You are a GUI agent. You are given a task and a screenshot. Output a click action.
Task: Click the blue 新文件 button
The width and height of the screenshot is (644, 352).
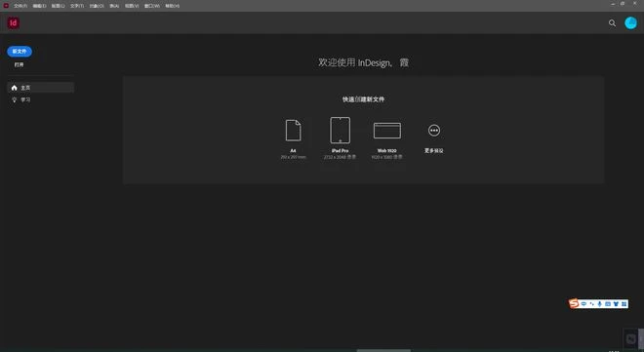point(20,52)
